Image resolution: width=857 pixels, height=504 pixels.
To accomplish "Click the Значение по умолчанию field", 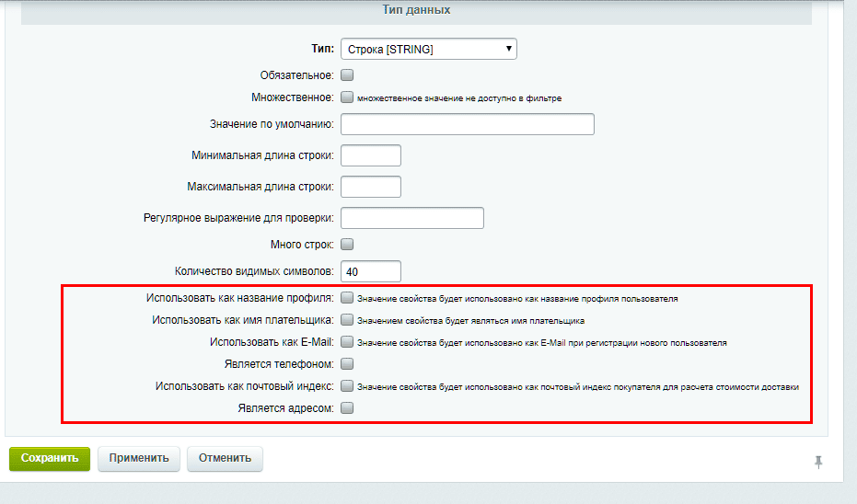I will click(467, 124).
